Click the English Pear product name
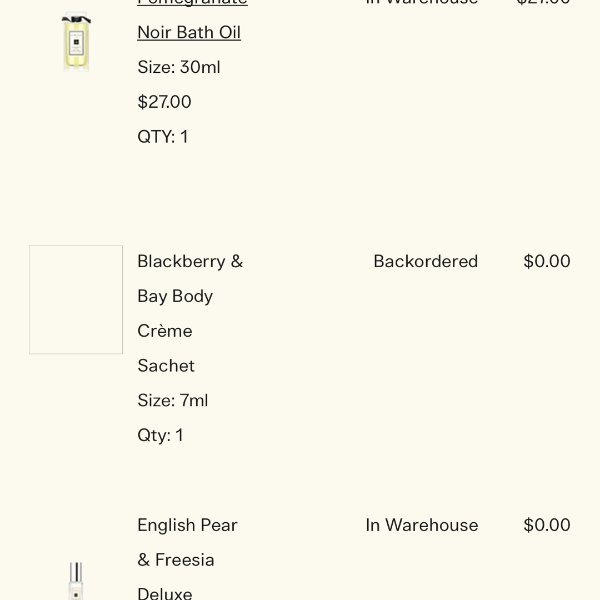Image resolution: width=600 pixels, height=600 pixels. (x=188, y=525)
